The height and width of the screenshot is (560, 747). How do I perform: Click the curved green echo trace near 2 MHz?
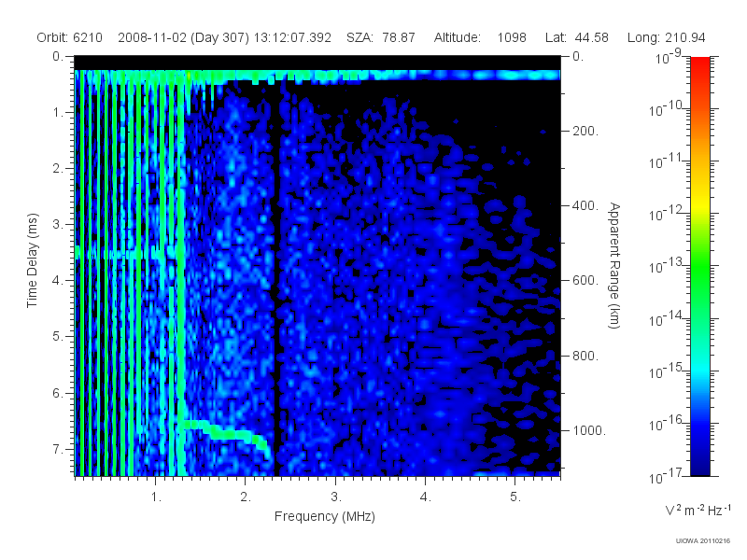[229, 433]
